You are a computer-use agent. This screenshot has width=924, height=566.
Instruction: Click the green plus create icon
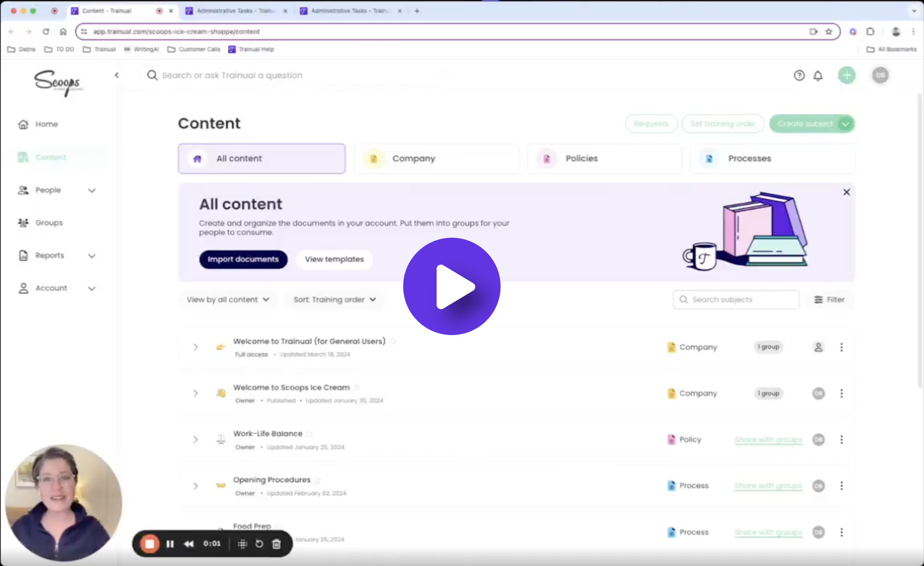pyautogui.click(x=847, y=75)
